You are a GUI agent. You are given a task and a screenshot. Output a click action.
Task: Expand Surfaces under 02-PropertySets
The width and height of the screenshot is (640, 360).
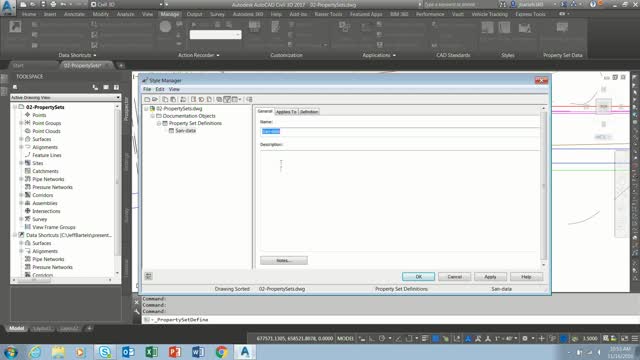pos(21,139)
